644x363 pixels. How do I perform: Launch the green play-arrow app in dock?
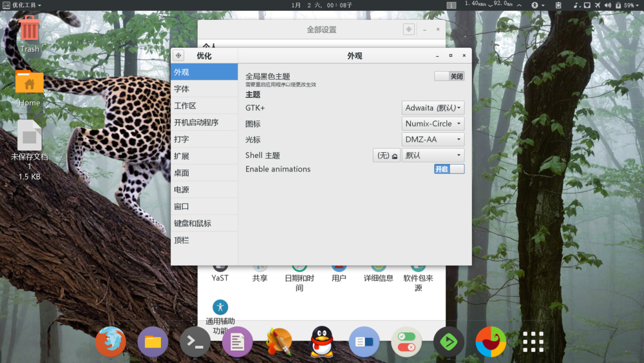(x=448, y=342)
